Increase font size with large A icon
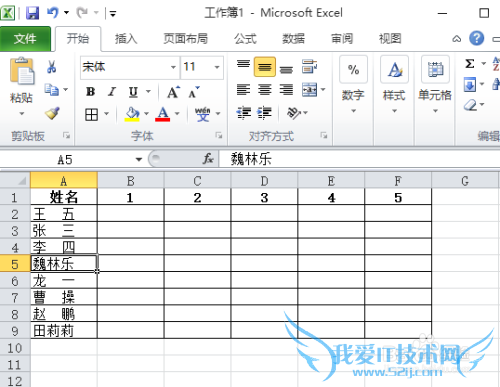 (x=174, y=92)
